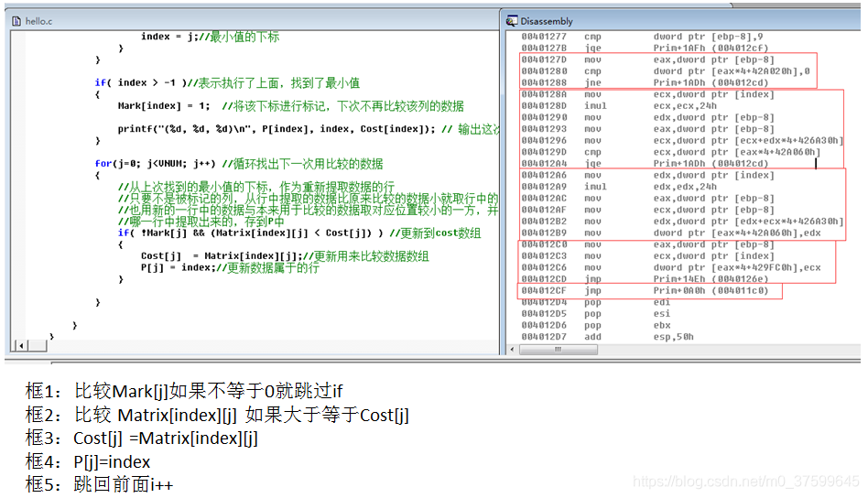Click the mov instruction at 00401293

click(647, 129)
